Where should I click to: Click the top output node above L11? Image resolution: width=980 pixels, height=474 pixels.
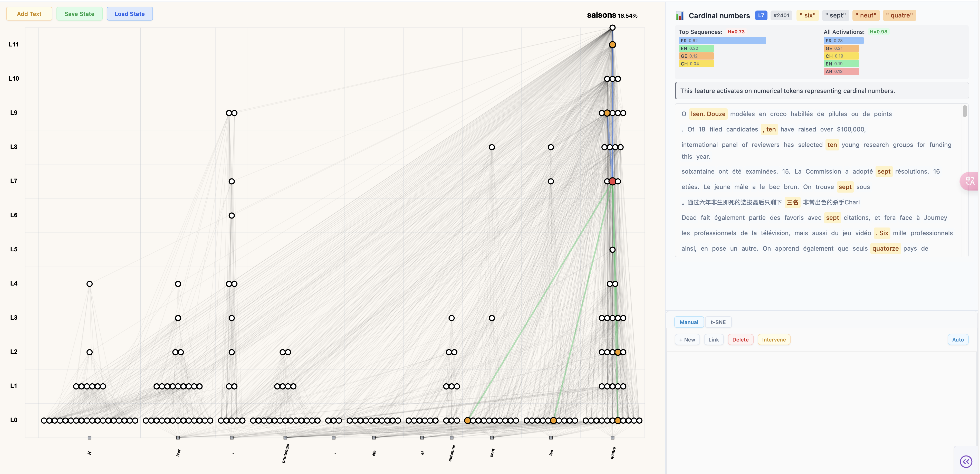coord(612,27)
